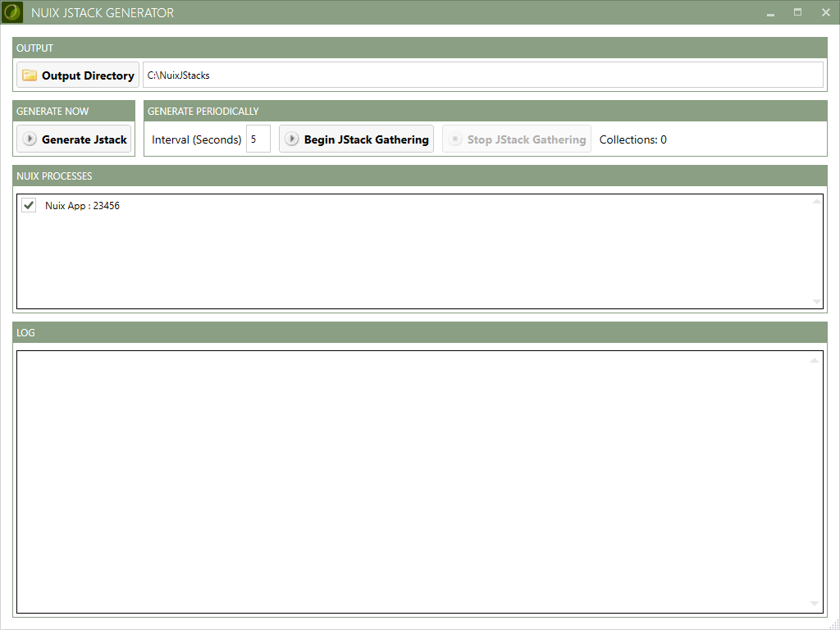
Task: Select the Nuix App : 23456 process row text
Action: point(83,206)
